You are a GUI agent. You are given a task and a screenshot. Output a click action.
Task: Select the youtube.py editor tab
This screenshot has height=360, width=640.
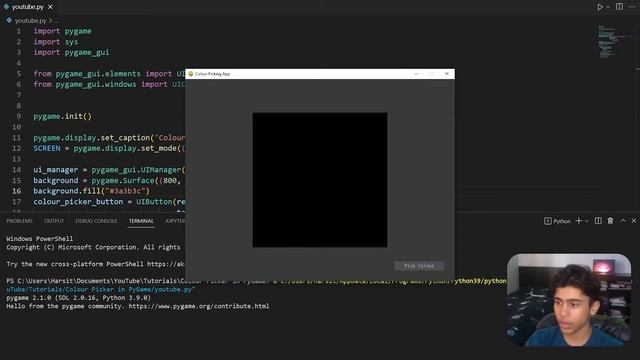click(28, 7)
